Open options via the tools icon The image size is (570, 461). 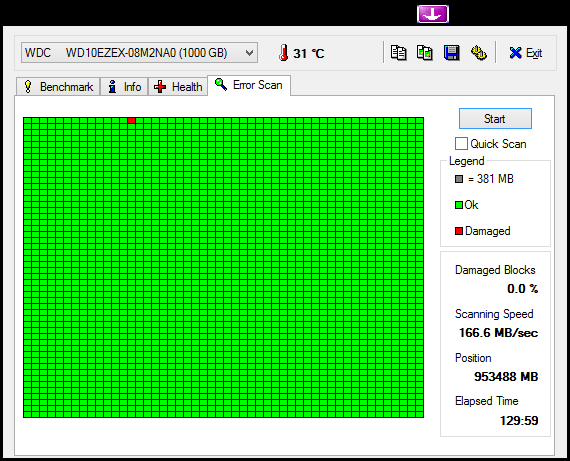click(479, 53)
